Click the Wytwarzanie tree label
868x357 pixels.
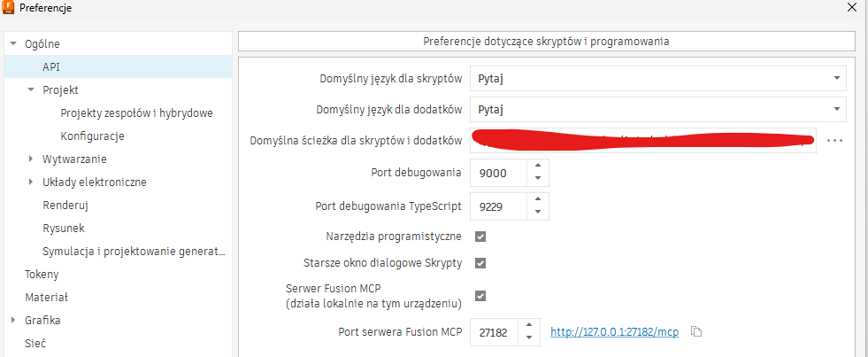click(74, 159)
